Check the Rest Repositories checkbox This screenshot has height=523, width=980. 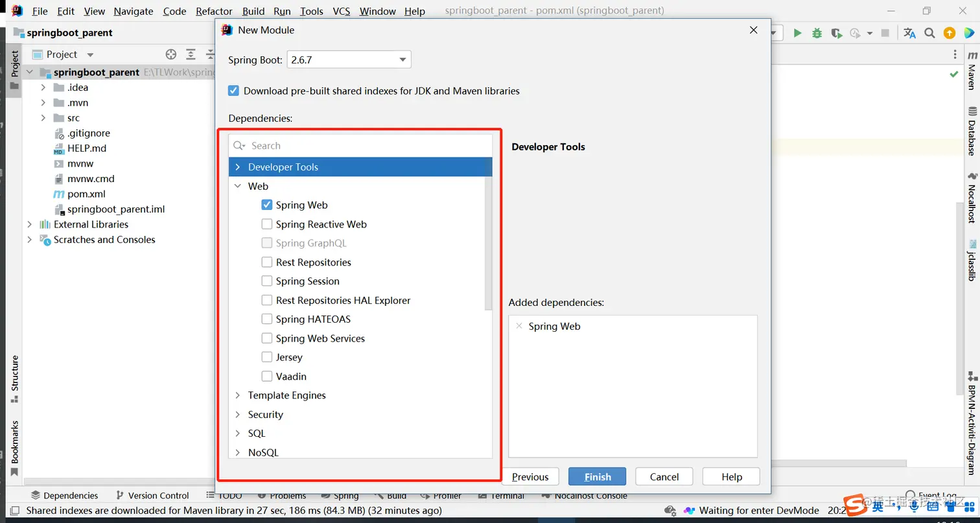266,262
